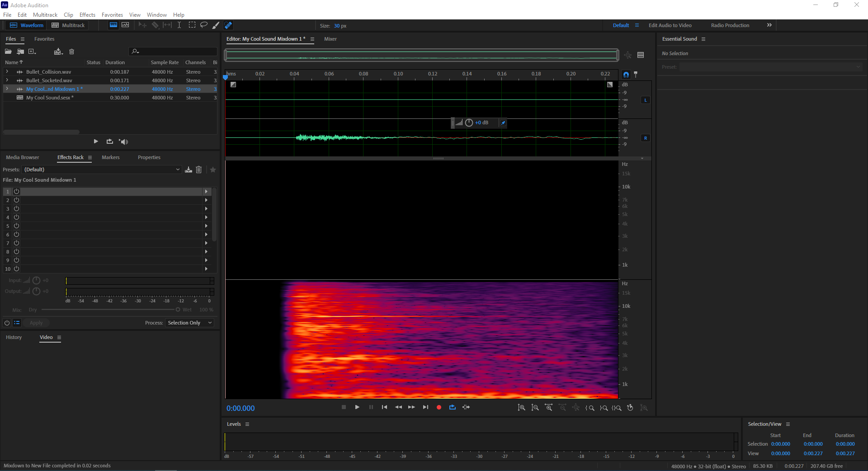Switch to Multitrack view

[x=68, y=25]
